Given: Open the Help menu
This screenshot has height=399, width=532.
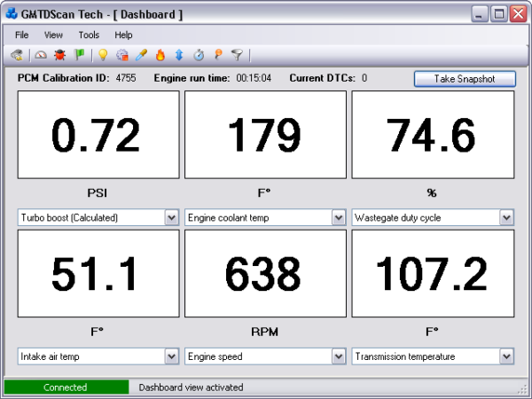Looking at the screenshot, I should click(x=123, y=35).
